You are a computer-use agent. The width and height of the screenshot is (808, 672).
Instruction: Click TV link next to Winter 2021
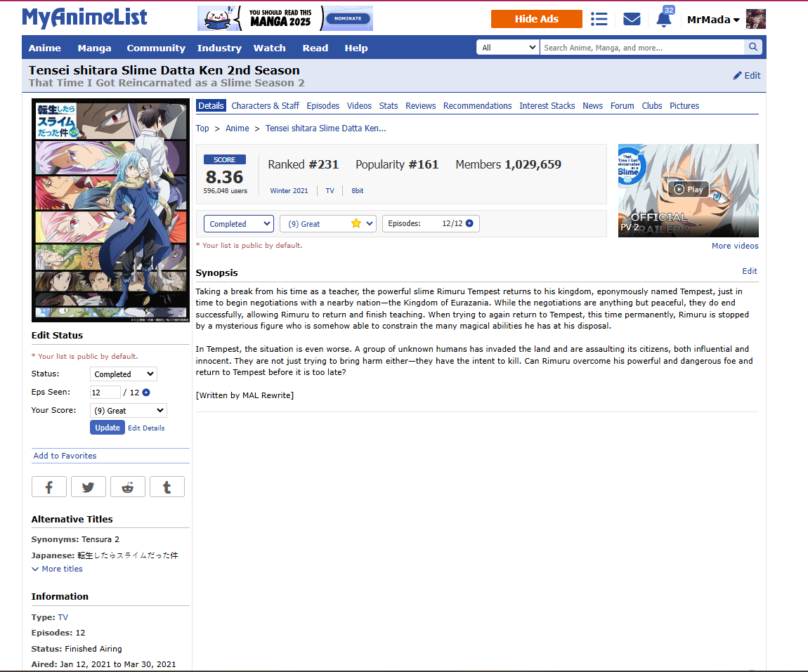330,190
